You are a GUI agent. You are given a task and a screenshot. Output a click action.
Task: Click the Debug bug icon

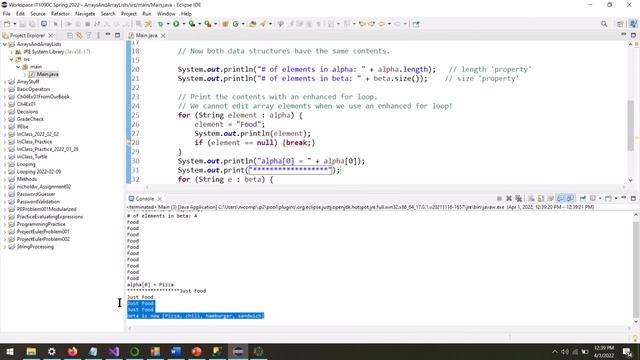tap(160, 24)
